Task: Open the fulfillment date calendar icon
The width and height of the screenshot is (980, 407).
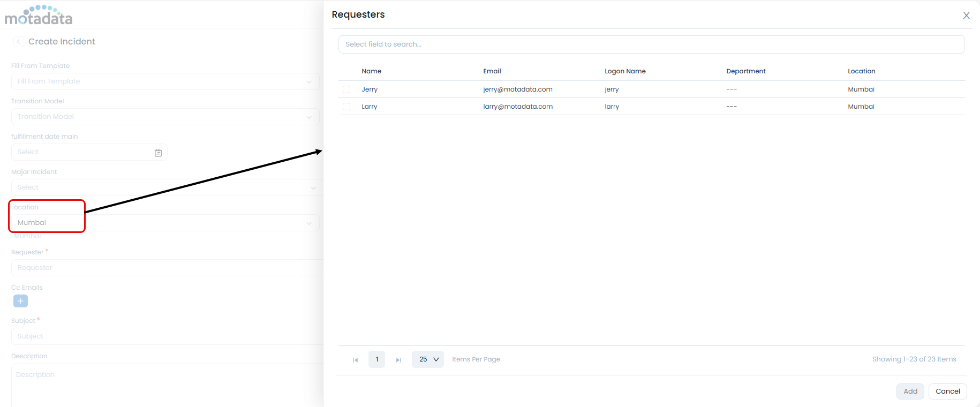Action: point(158,153)
